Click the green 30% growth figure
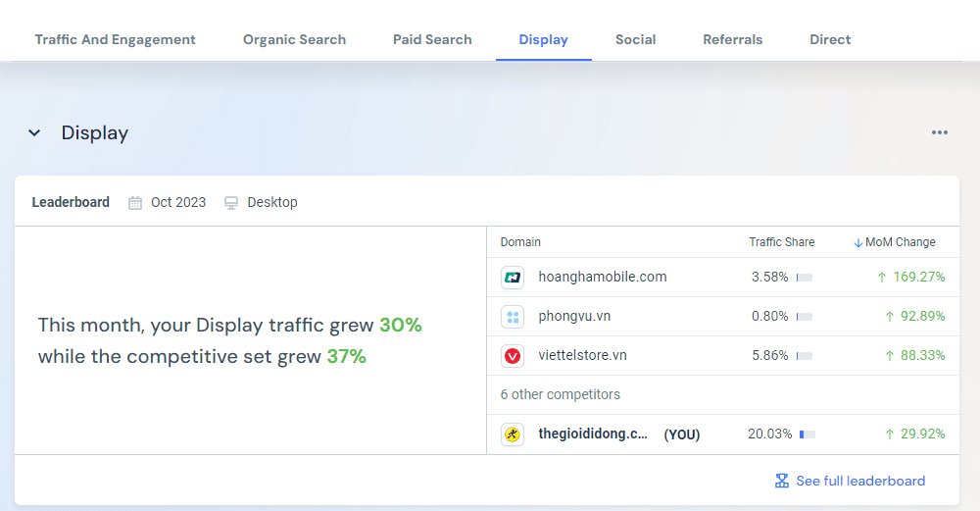 click(401, 326)
